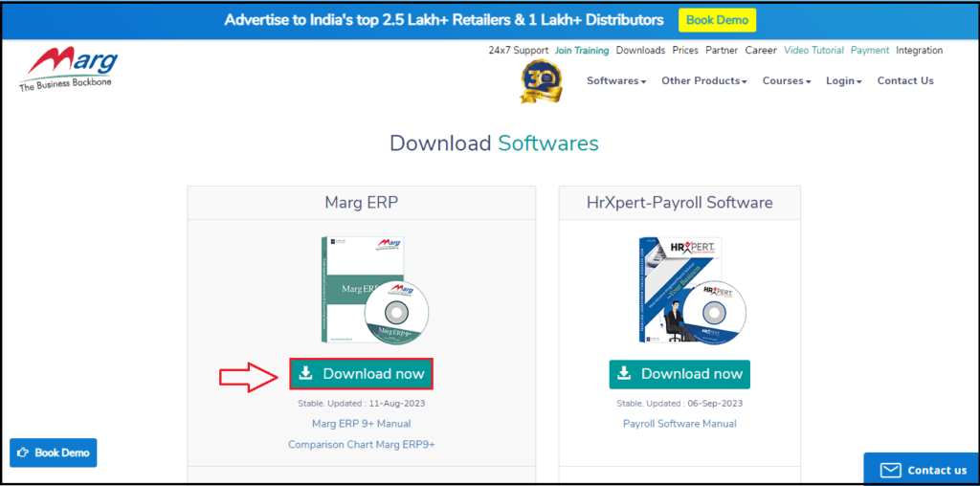Click the HrXpert-Payroll Software card heading
Screen dimensions: 980x486
(x=679, y=203)
